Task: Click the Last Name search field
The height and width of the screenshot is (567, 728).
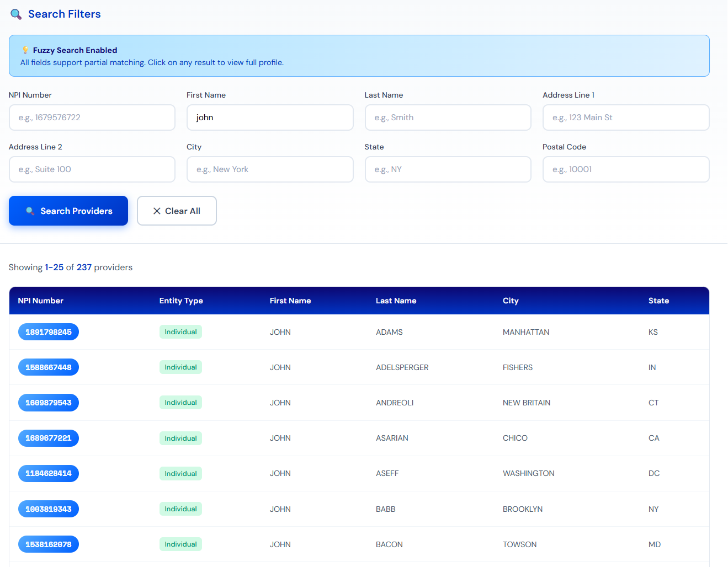Action: 448,117
